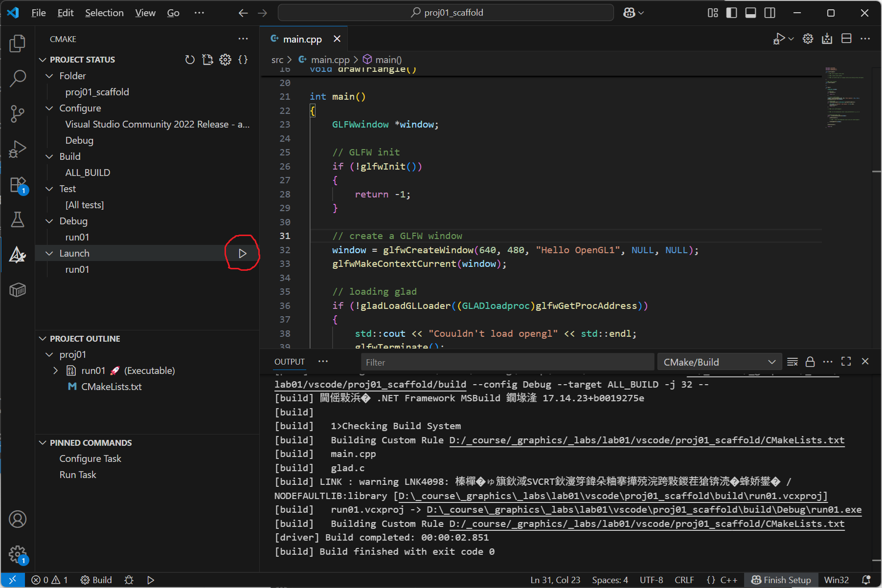Open the Explorer view in activity bar
The width and height of the screenshot is (882, 588).
pos(18,44)
